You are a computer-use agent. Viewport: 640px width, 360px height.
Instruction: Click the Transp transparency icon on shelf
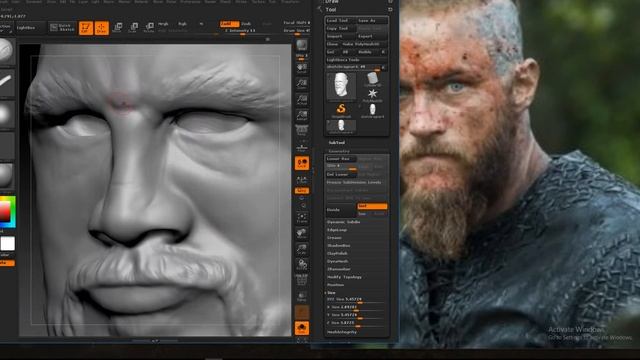[302, 297]
